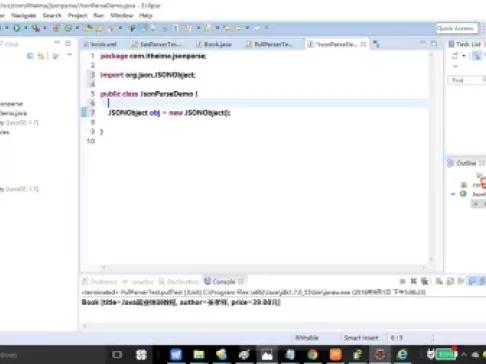The height and width of the screenshot is (364, 486).
Task: Click the Collapse All icon in Package Explorer
Action: [x=30, y=56]
